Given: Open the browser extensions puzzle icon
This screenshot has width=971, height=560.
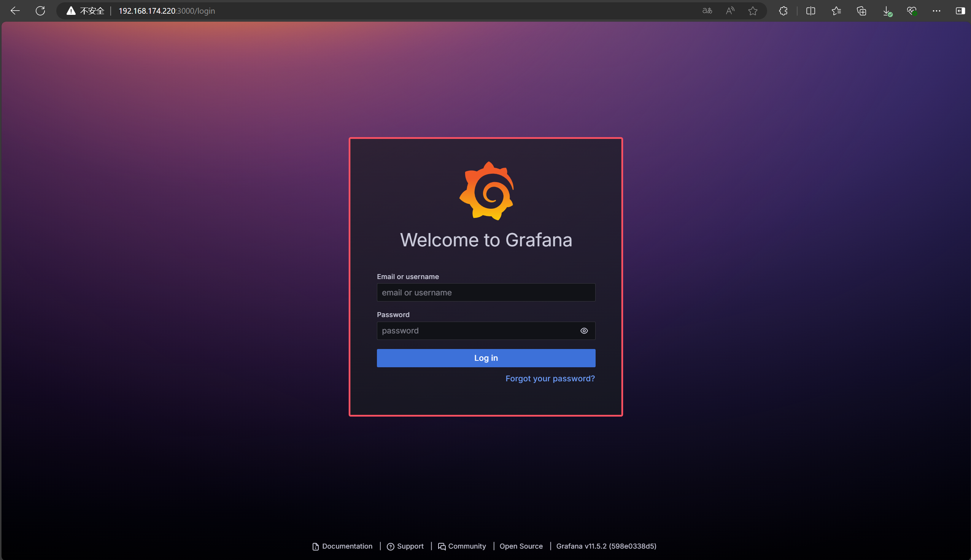Looking at the screenshot, I should click(783, 11).
